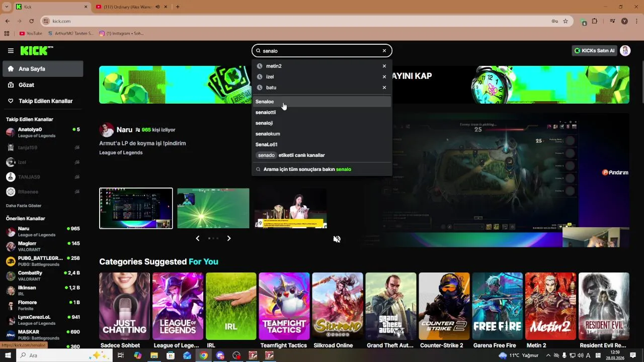
Task: Open Takip Edilen Kanallar in sidebar
Action: click(43, 101)
